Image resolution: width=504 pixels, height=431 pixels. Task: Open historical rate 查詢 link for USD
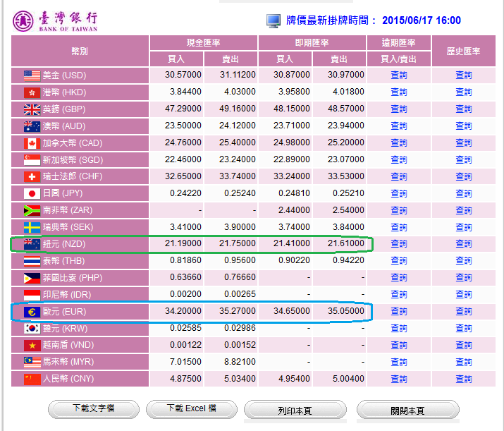464,75
